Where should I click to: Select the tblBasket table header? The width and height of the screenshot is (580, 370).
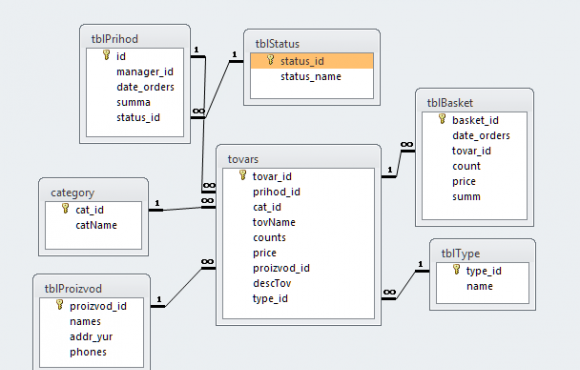[x=474, y=102]
